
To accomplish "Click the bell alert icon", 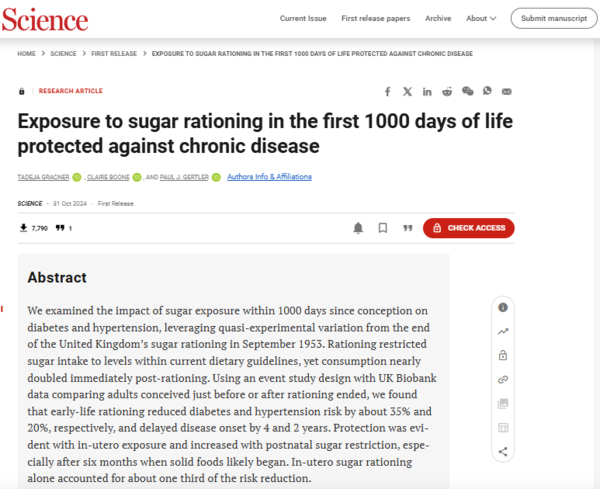I will click(x=358, y=228).
